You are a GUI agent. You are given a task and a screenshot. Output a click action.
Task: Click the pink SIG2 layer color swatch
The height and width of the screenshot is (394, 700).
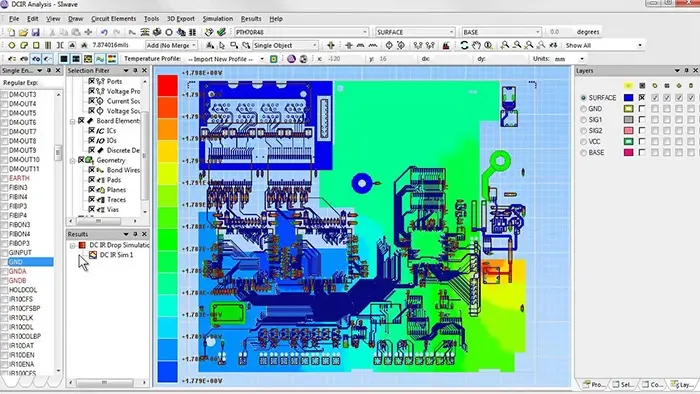click(x=629, y=131)
